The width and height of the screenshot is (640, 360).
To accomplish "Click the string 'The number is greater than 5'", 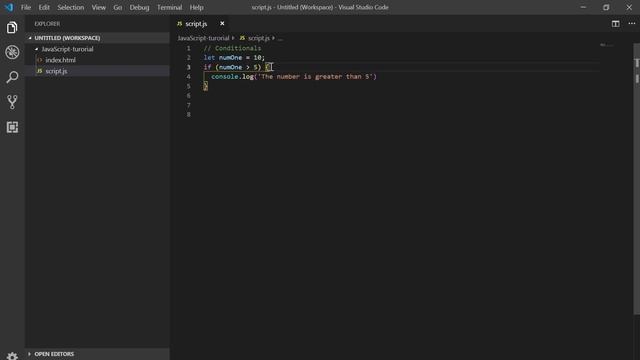I will pos(315,77).
